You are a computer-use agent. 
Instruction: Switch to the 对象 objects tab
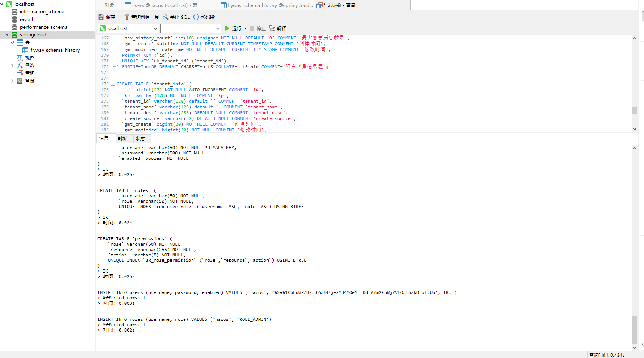tap(110, 5)
